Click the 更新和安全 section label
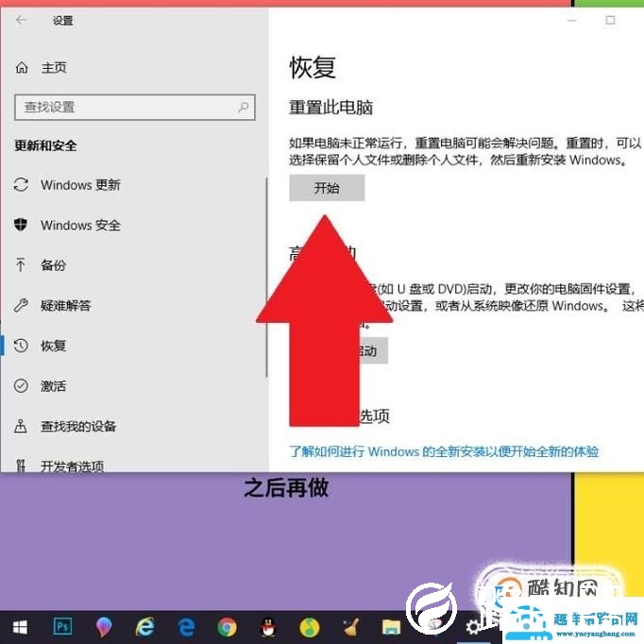This screenshot has height=644, width=644. tap(45, 145)
